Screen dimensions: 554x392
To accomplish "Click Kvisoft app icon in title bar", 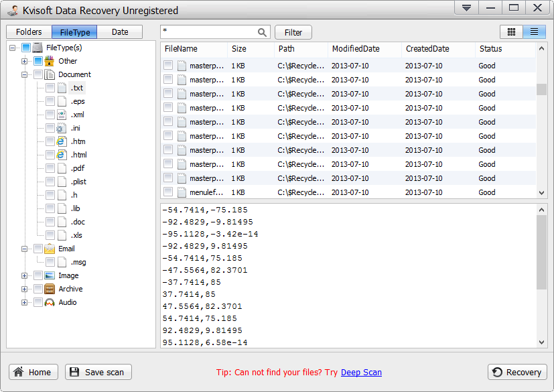I will [13, 11].
